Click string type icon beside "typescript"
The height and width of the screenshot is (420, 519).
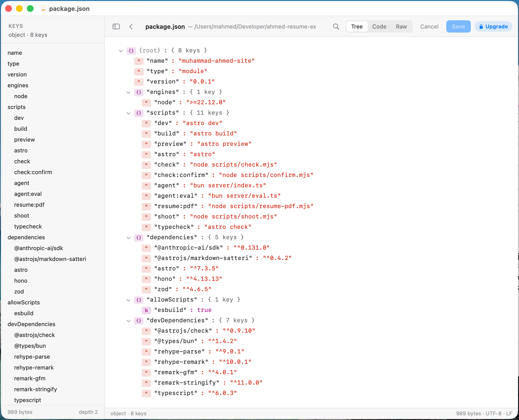pos(146,393)
